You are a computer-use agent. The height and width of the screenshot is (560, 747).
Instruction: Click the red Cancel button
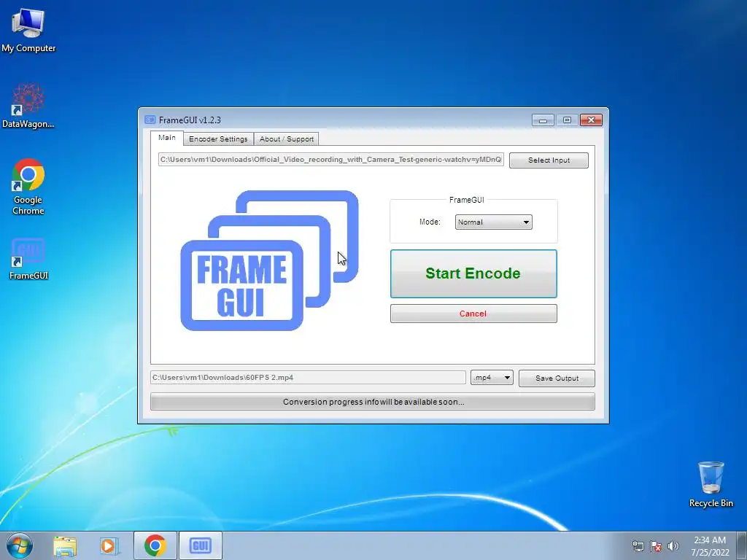tap(473, 314)
